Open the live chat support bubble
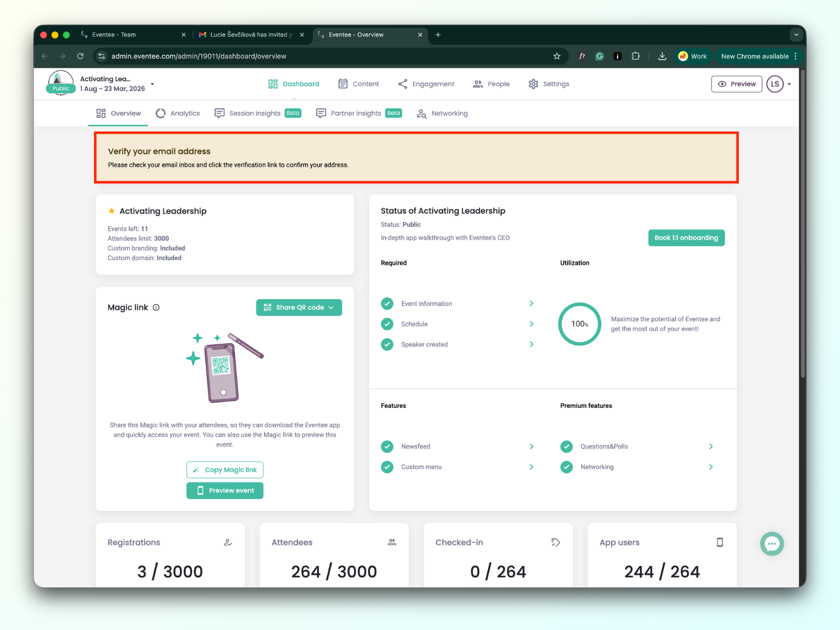Image resolution: width=840 pixels, height=630 pixels. pos(772,544)
